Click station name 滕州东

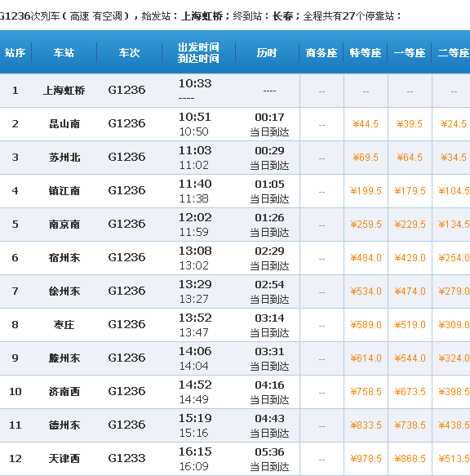(64, 358)
